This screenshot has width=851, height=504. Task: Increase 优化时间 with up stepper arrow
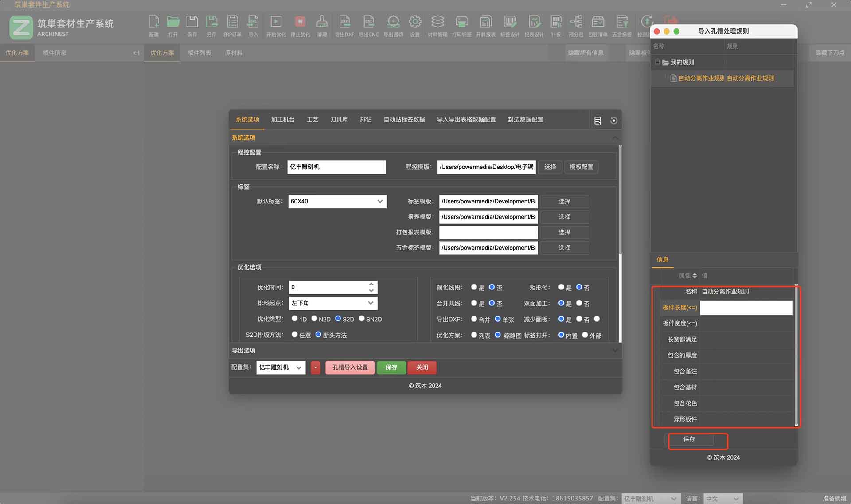tap(371, 284)
